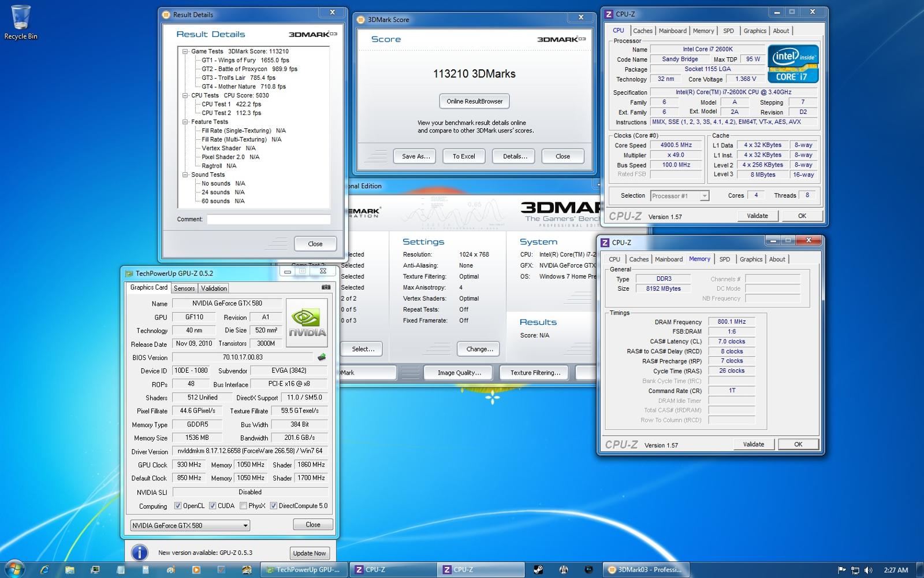Click the dark cat-face icon on taskbar

(588, 569)
